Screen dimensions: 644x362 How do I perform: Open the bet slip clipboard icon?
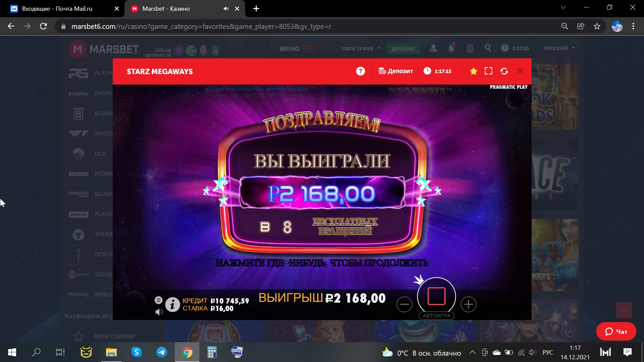[x=470, y=48]
